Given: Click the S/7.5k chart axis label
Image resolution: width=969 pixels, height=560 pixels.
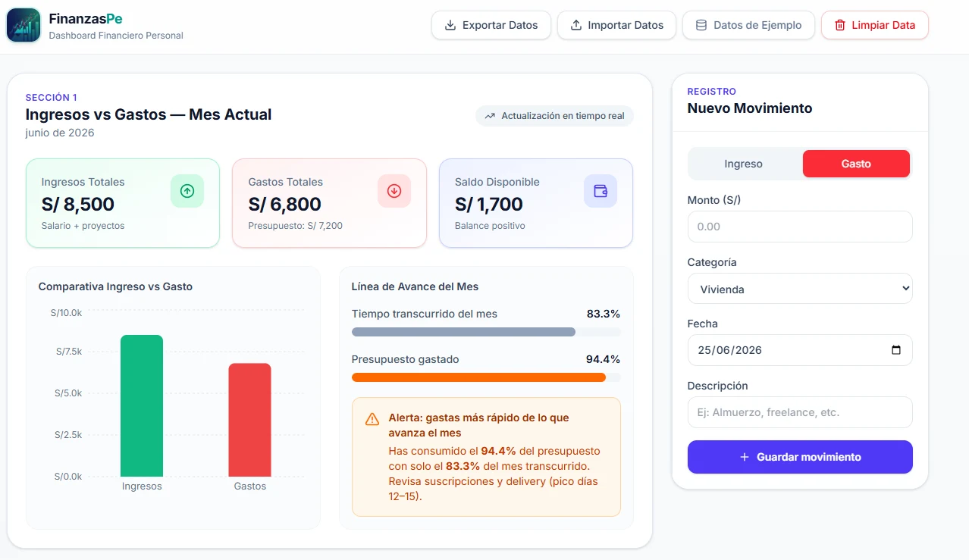Looking at the screenshot, I should [x=69, y=352].
